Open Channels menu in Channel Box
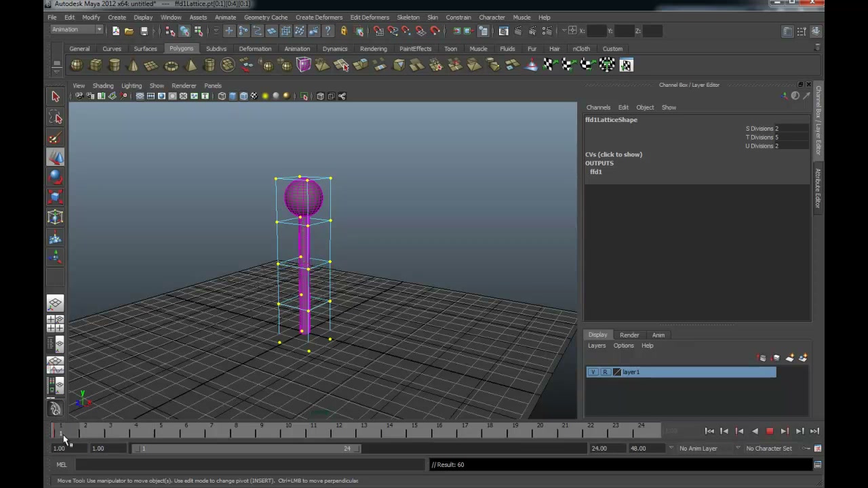Viewport: 868px width, 488px height. (598, 107)
